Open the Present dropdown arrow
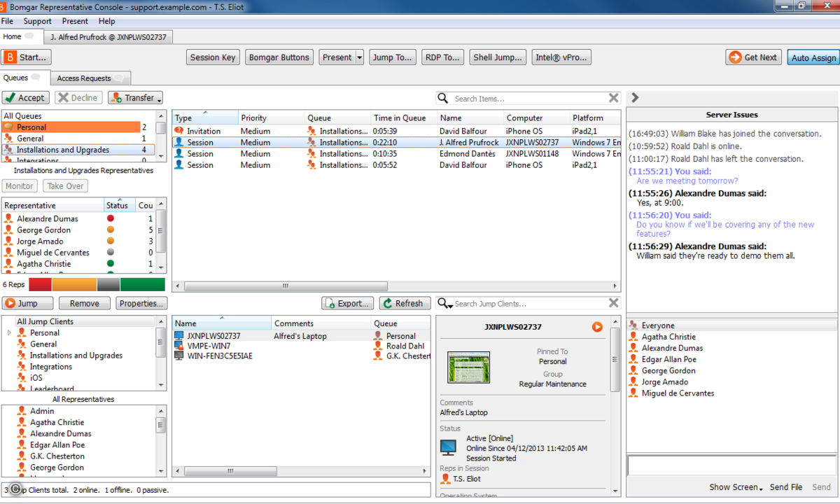The width and height of the screenshot is (840, 504). point(360,57)
